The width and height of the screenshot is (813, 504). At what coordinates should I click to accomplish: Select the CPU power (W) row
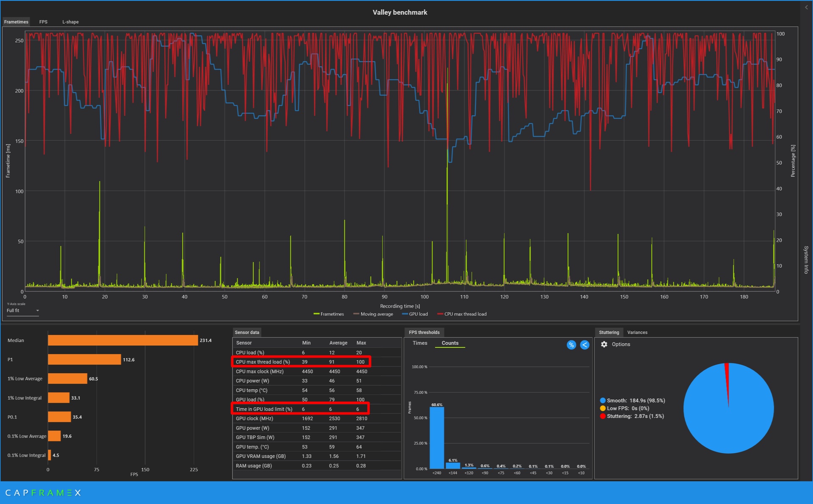(x=317, y=381)
